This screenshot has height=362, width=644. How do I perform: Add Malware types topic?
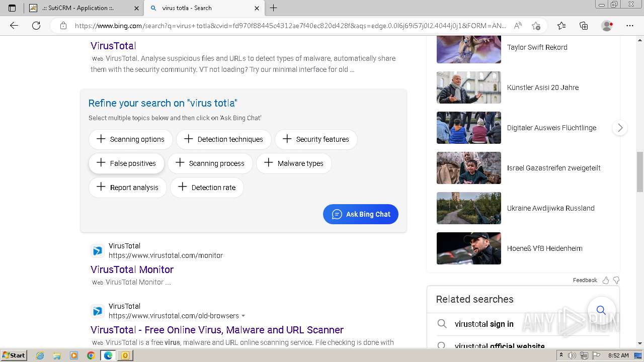[294, 163]
